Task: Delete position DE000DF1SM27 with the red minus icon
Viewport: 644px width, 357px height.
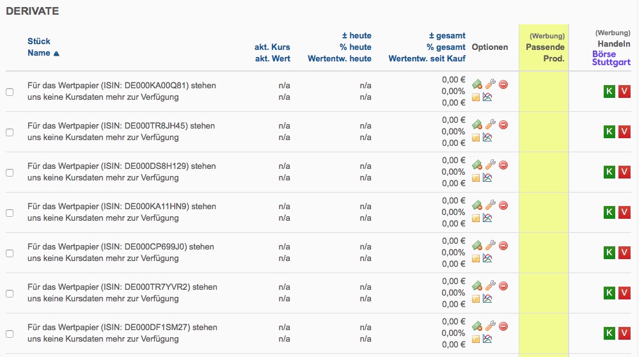Action: coord(503,326)
